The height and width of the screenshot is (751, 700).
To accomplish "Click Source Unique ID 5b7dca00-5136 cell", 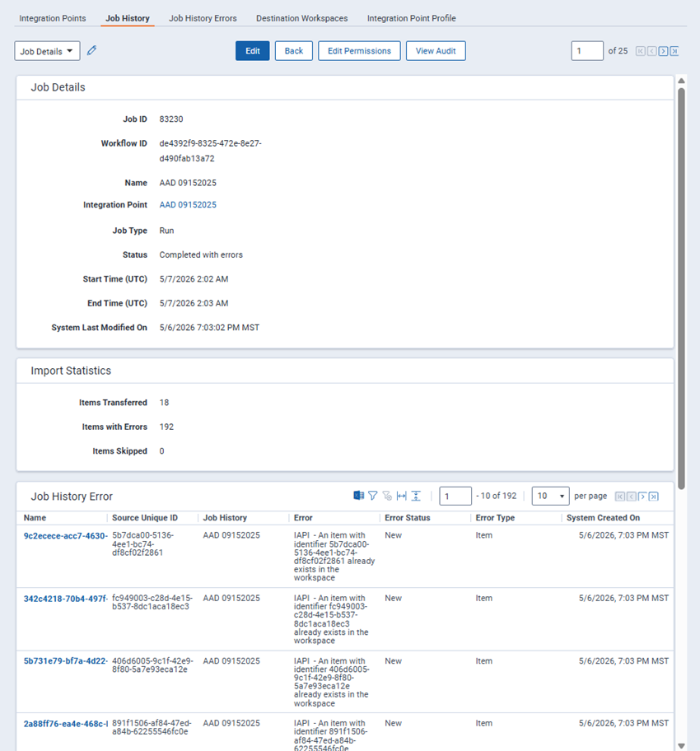I will coord(142,543).
